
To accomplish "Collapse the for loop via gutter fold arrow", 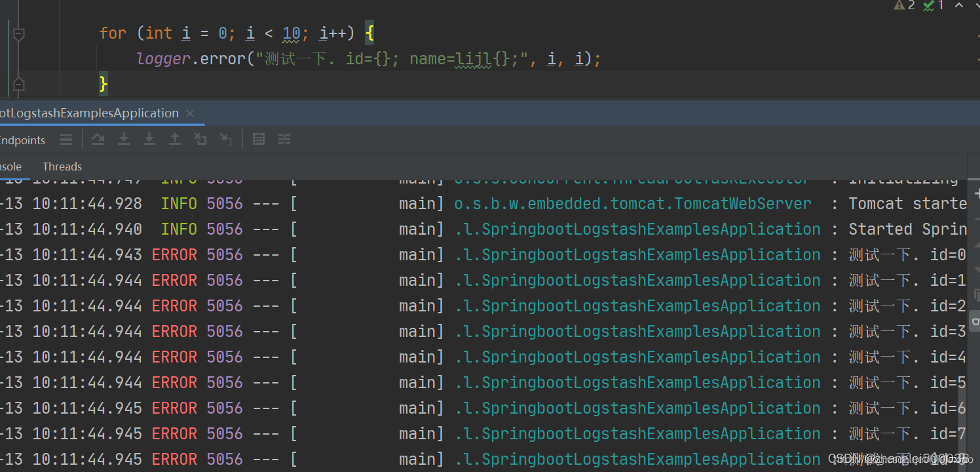I will (18, 33).
